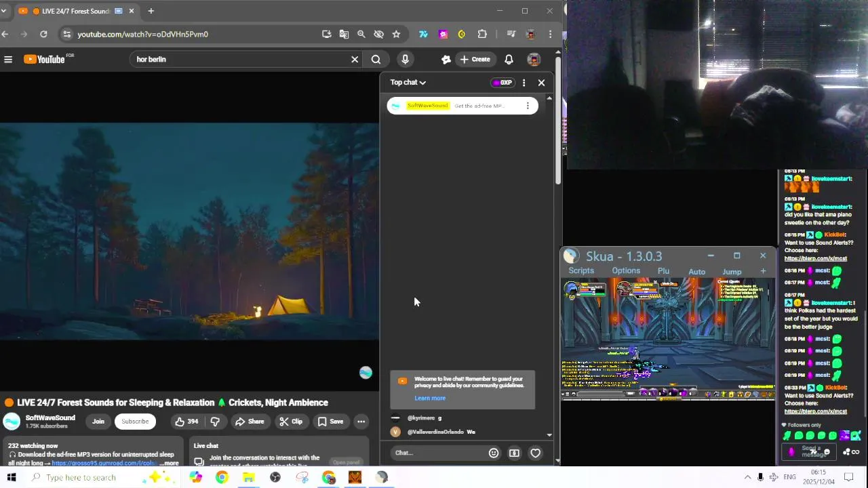
Task: Toggle the 0XP pill in live chat
Action: pos(502,83)
